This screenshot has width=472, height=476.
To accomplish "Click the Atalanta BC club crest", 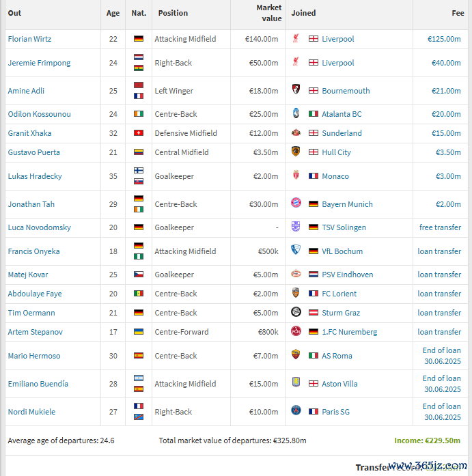I will [296, 113].
